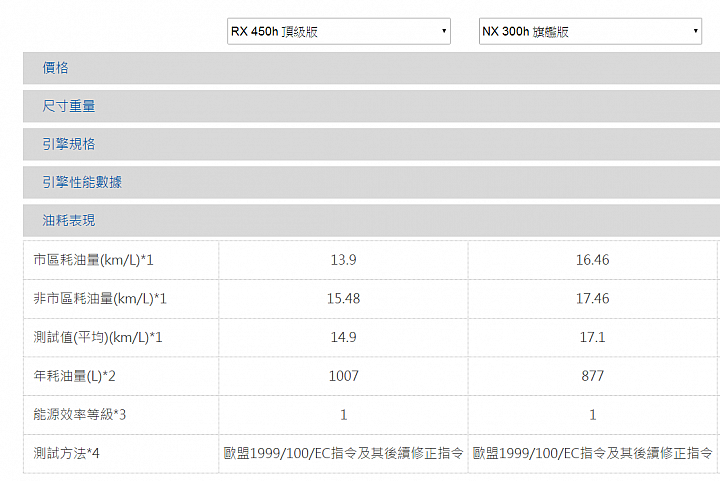Expand the 尺寸重量 section header
The width and height of the screenshot is (720, 481).
(x=371, y=106)
